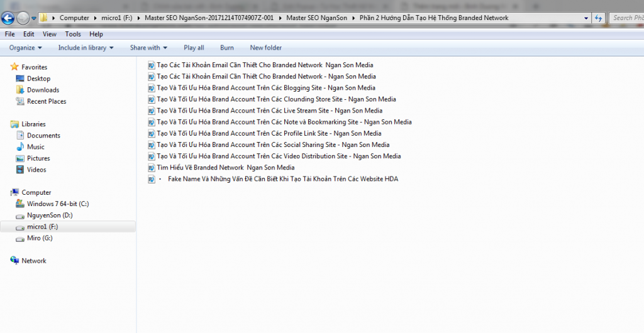Select Master SEO NganSon-20171214T074907Z-001 breadcrumb
Viewport: 644px width, 333px height.
pos(209,18)
